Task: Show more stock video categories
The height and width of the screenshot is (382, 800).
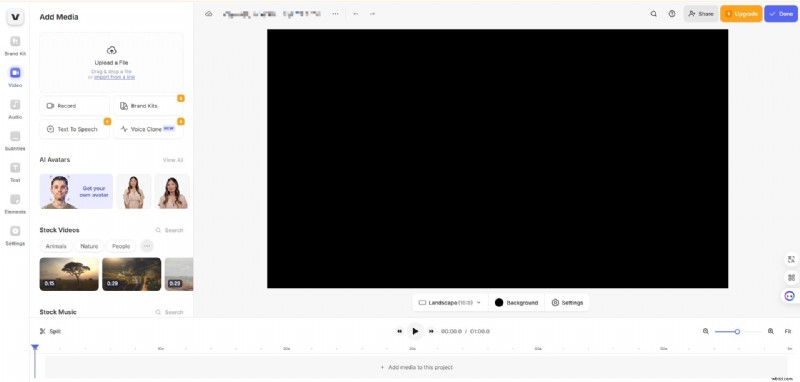Action: point(147,246)
